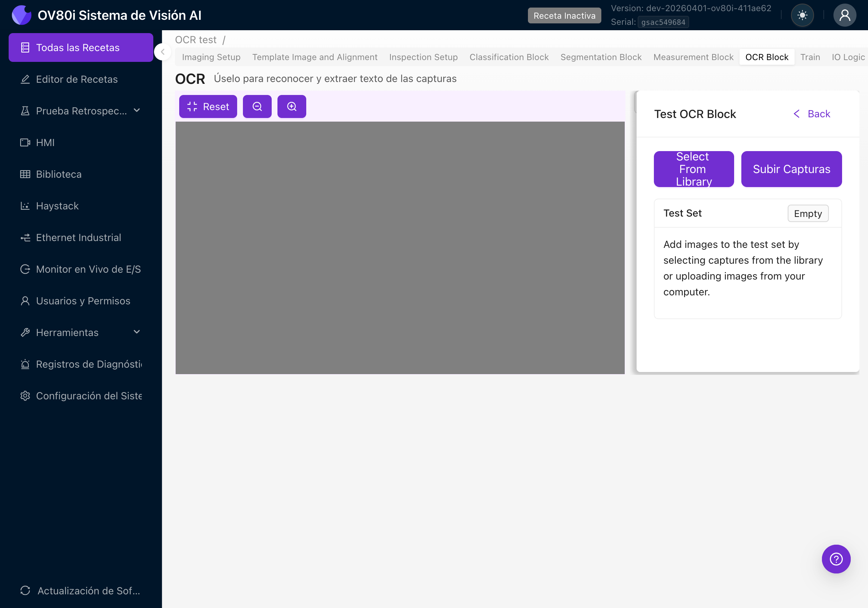The width and height of the screenshot is (868, 608).
Task: Switch to the Train tab
Action: pos(810,57)
